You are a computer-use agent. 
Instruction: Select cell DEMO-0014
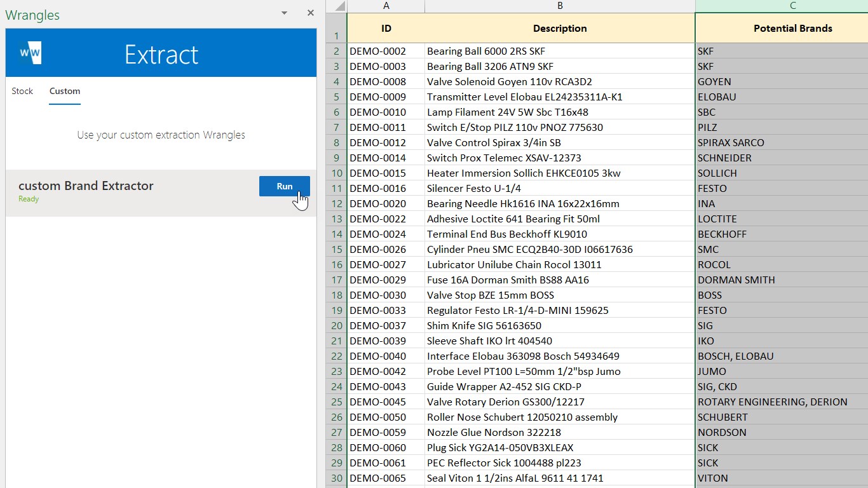(x=386, y=158)
